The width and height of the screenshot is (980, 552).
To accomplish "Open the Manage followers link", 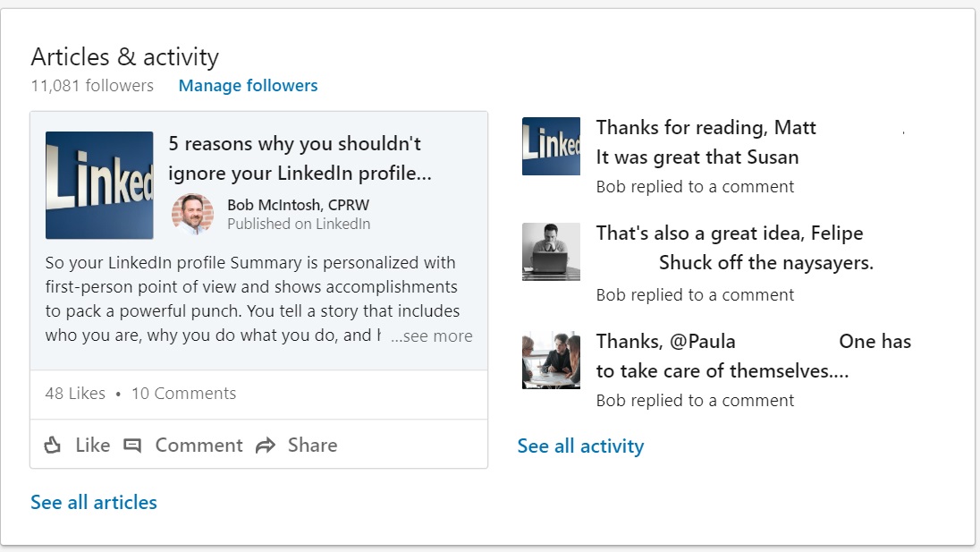I will click(248, 86).
